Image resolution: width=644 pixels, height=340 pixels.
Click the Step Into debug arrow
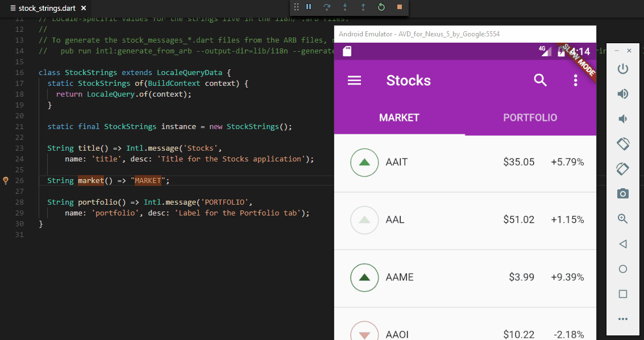(x=345, y=7)
